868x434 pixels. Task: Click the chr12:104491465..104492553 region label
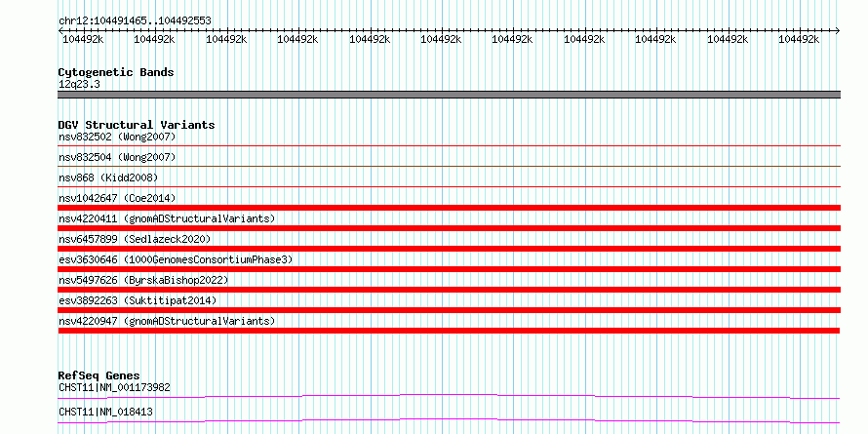135,21
